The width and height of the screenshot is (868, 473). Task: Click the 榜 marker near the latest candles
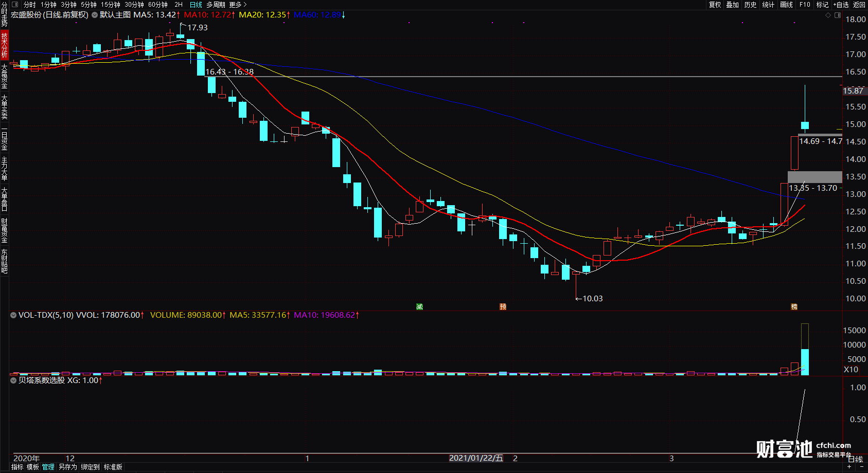(794, 306)
